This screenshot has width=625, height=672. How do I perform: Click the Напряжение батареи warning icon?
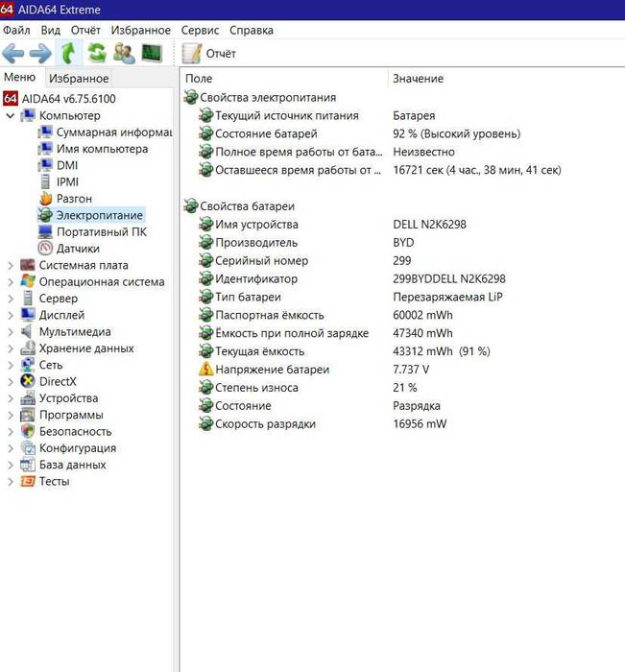pos(205,370)
